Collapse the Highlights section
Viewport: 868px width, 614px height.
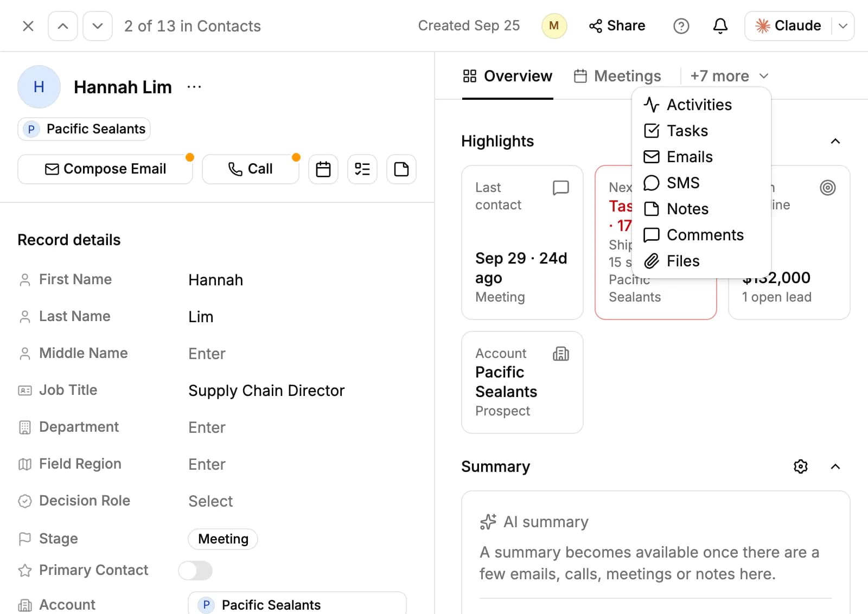(835, 141)
